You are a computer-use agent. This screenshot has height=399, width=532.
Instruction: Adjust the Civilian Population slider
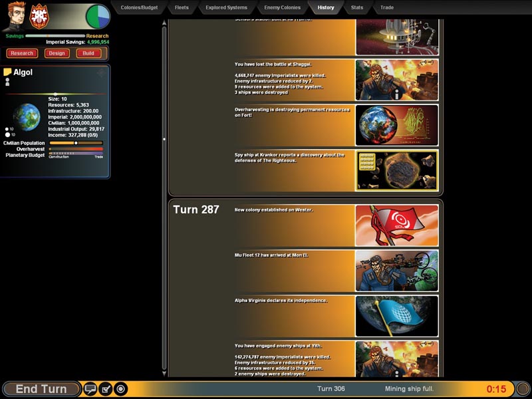pyautogui.click(x=76, y=142)
